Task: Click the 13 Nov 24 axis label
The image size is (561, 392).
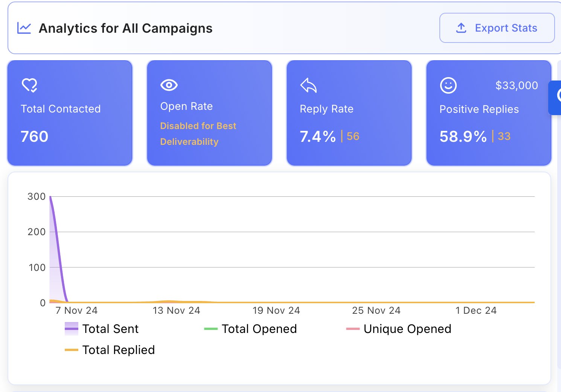Action: 176,311
